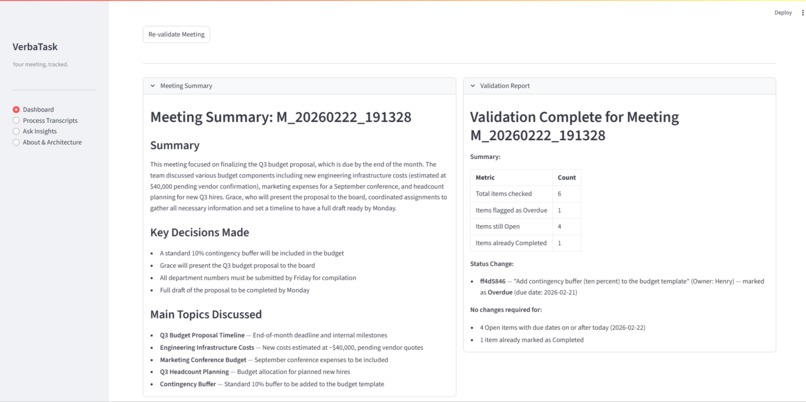Image resolution: width=806 pixels, height=402 pixels.
Task: Click the Meeting Summary: M_20260222_191328 heading
Action: click(x=281, y=117)
